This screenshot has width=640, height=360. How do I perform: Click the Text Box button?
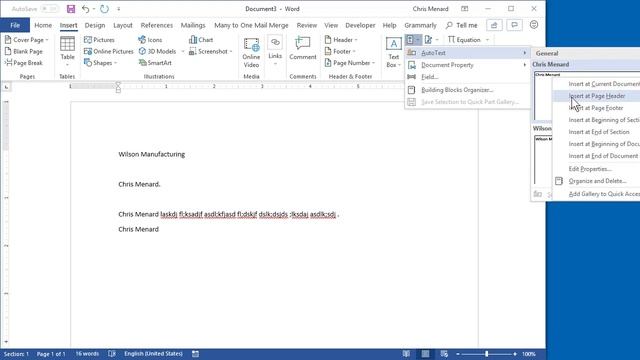pyautogui.click(x=393, y=52)
